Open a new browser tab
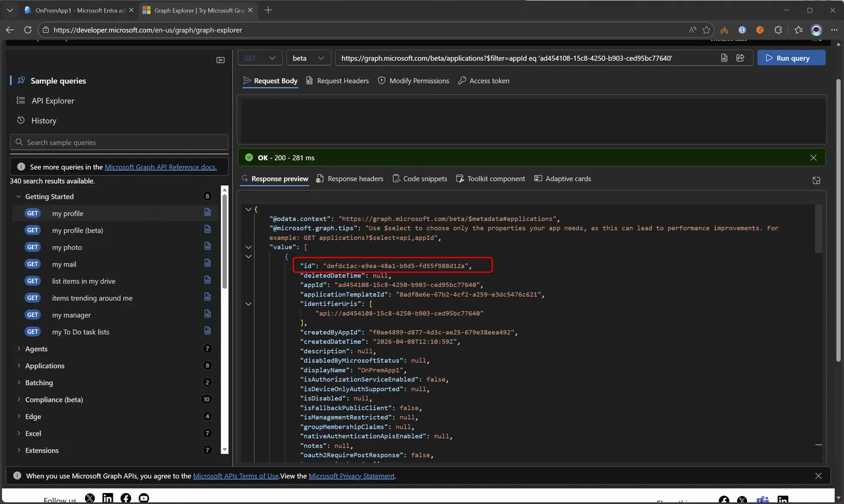 click(268, 10)
